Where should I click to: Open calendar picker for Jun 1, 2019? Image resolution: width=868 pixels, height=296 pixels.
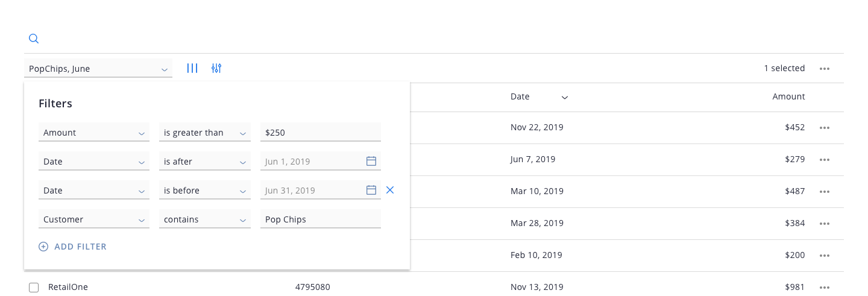pyautogui.click(x=371, y=161)
